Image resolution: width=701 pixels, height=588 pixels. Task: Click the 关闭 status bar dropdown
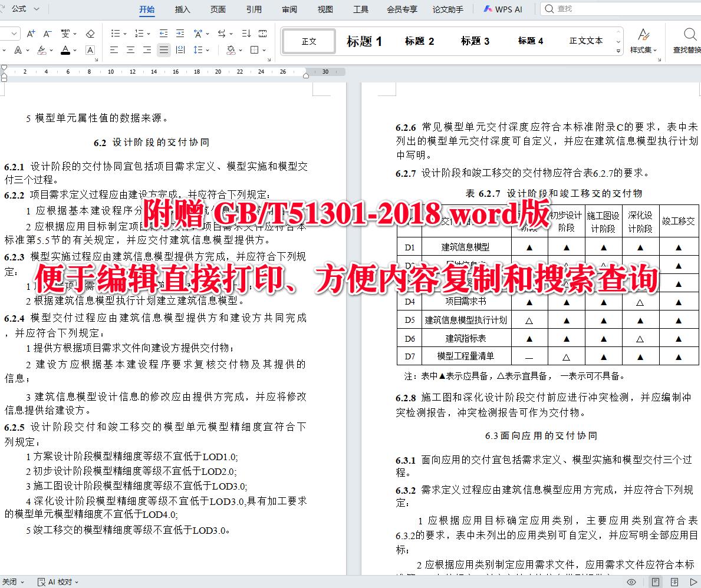[13, 582]
